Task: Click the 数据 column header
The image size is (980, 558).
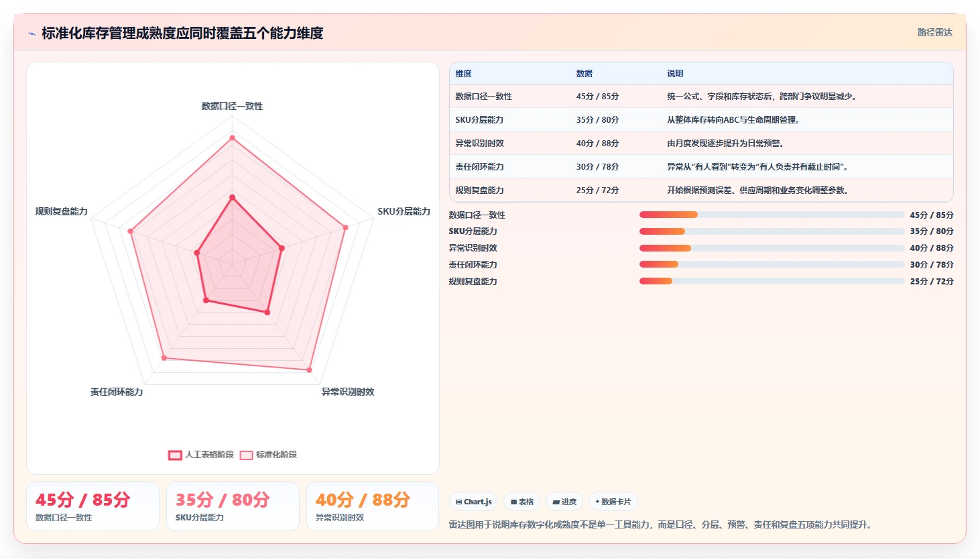Action: (584, 74)
